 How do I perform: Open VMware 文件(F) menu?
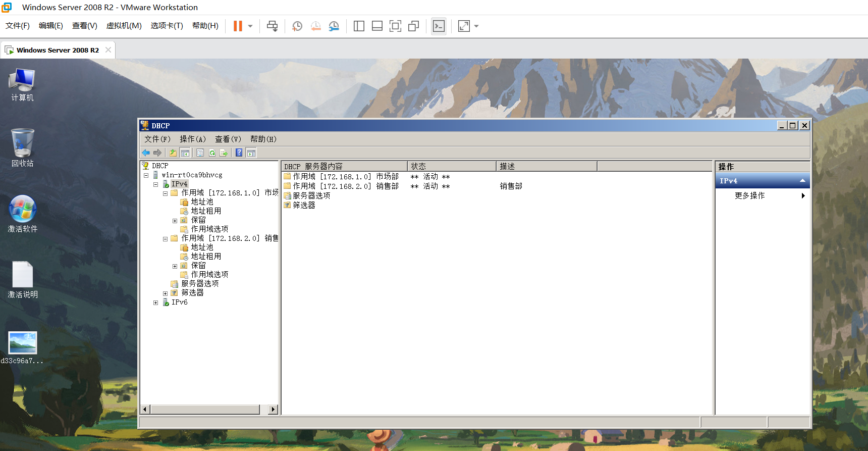pyautogui.click(x=18, y=26)
